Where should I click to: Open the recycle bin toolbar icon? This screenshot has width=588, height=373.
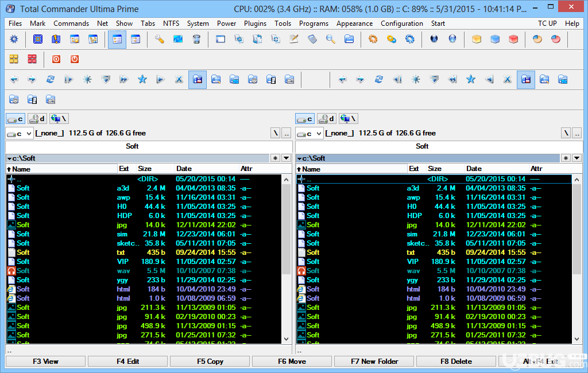coord(196,39)
